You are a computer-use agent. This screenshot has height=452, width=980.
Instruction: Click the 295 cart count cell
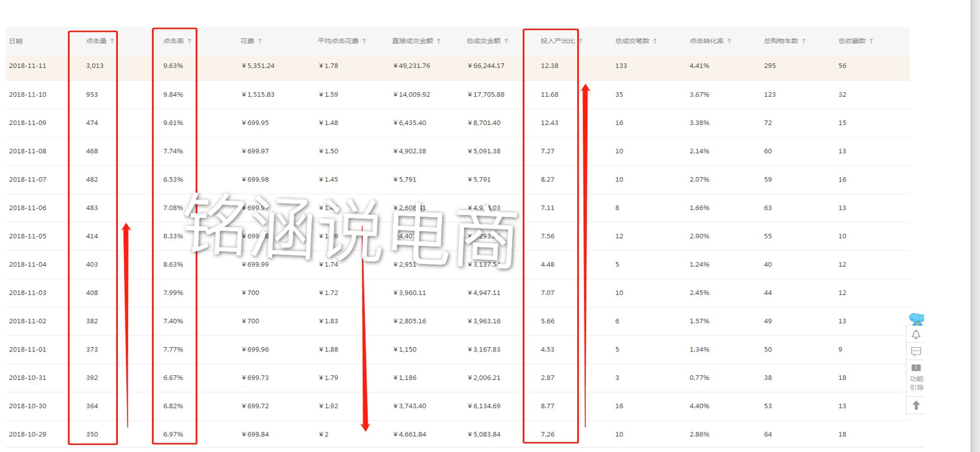coord(769,66)
